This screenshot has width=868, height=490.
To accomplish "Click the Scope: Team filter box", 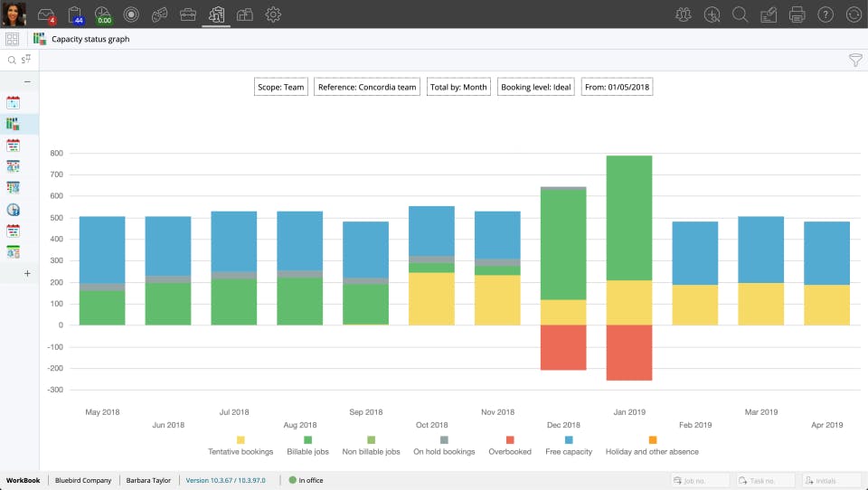I will (280, 87).
